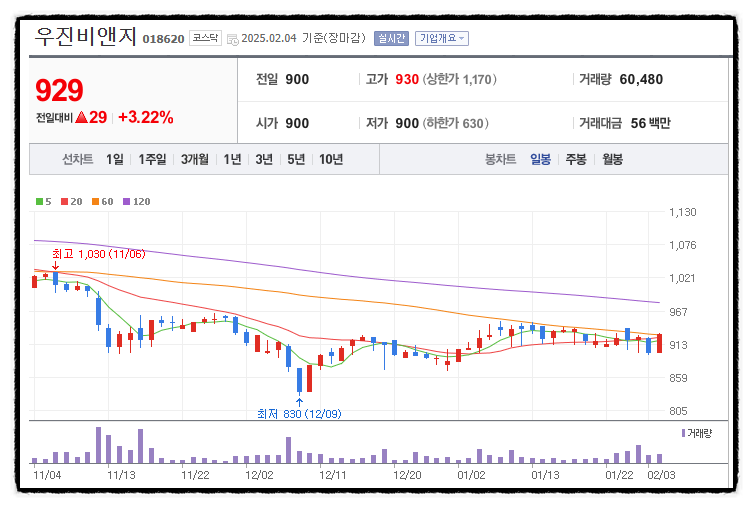Viewport: 753px width, 508px height.
Task: Show the 3년 line chart
Action: pos(264,159)
